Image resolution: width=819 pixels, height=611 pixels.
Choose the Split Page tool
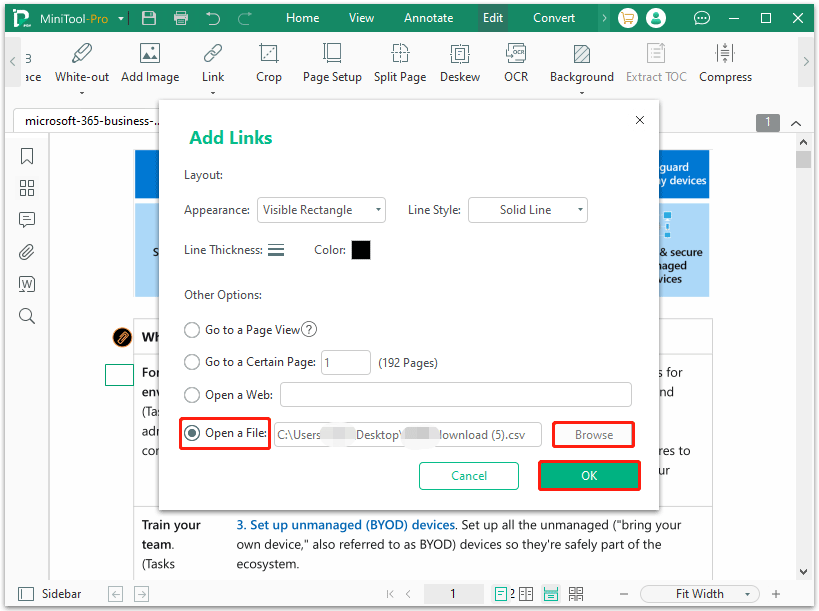tap(400, 63)
